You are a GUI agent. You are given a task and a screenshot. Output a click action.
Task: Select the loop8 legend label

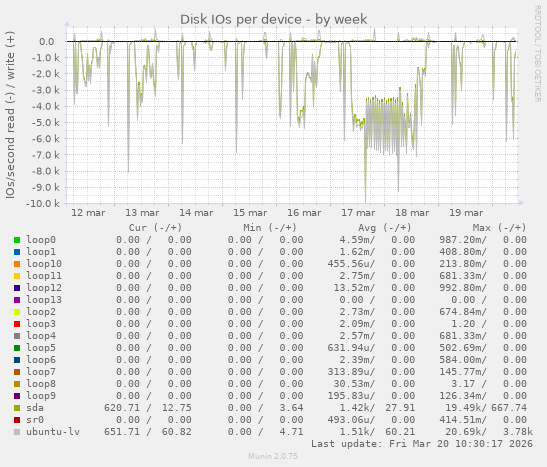(x=41, y=384)
